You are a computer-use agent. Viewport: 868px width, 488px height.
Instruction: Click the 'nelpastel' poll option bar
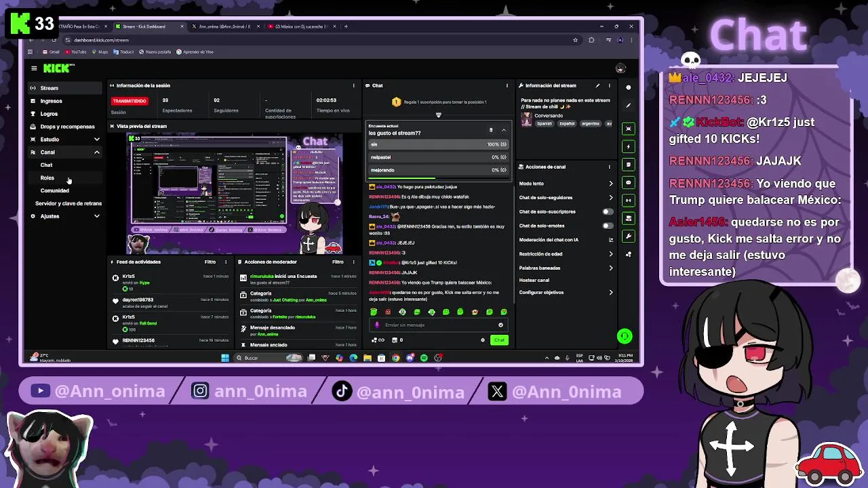point(438,157)
